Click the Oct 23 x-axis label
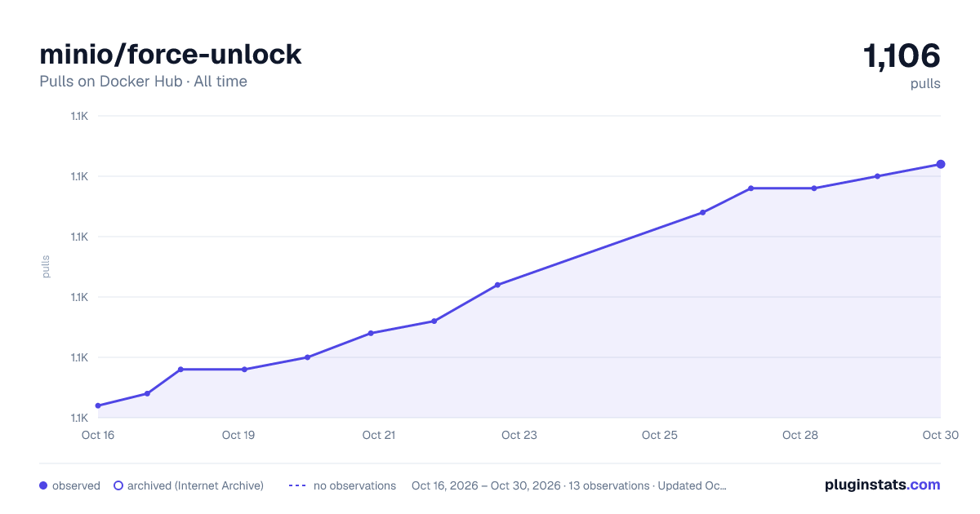The image size is (980, 514). 519,435
